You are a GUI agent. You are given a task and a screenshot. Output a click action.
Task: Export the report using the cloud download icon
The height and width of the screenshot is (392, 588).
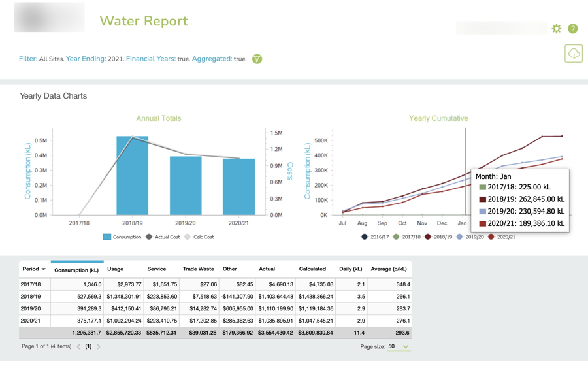(574, 54)
